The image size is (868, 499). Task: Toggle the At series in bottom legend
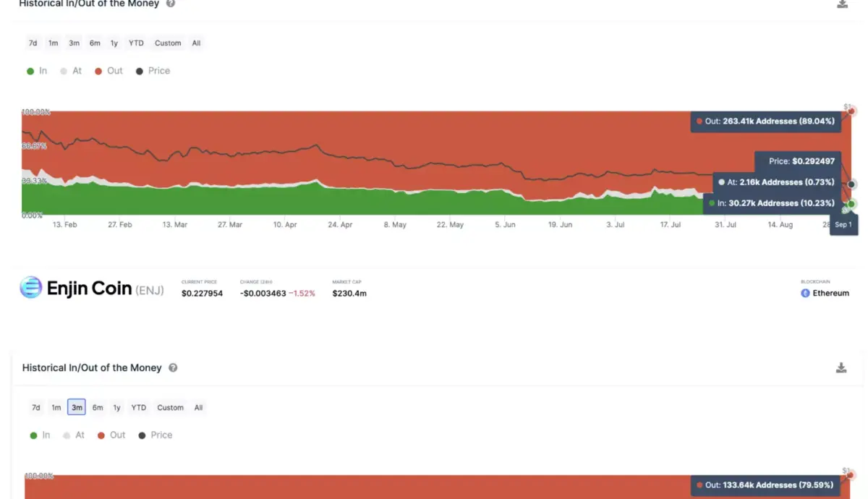74,435
